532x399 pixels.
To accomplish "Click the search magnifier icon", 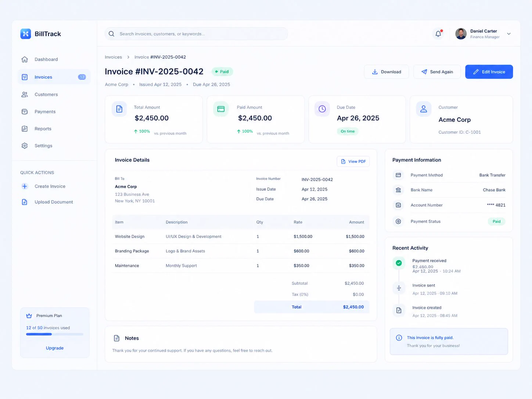I will point(111,34).
